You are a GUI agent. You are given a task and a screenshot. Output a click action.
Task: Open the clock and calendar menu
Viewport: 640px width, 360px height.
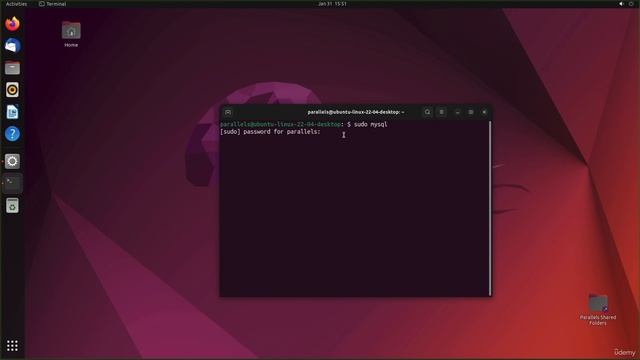pyautogui.click(x=332, y=4)
